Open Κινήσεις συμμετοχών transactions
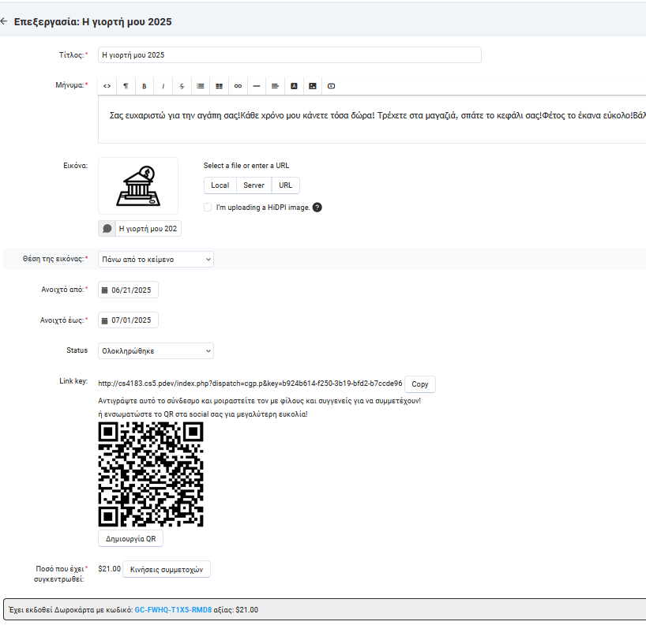Screen dimensions: 646x644 pos(167,570)
